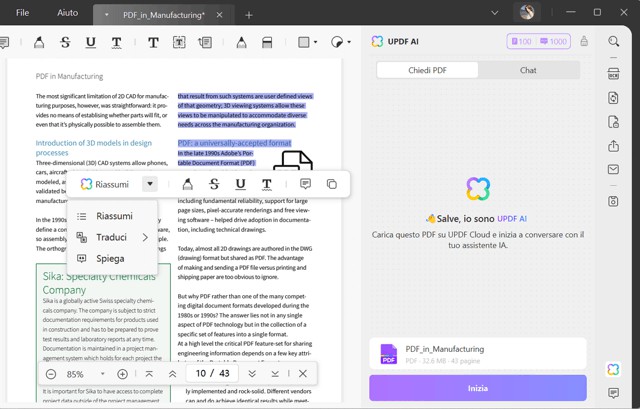Click the page number input field

coord(201,374)
